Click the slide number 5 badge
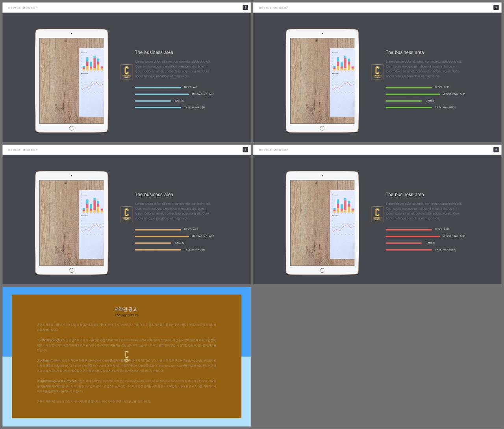 (496, 150)
